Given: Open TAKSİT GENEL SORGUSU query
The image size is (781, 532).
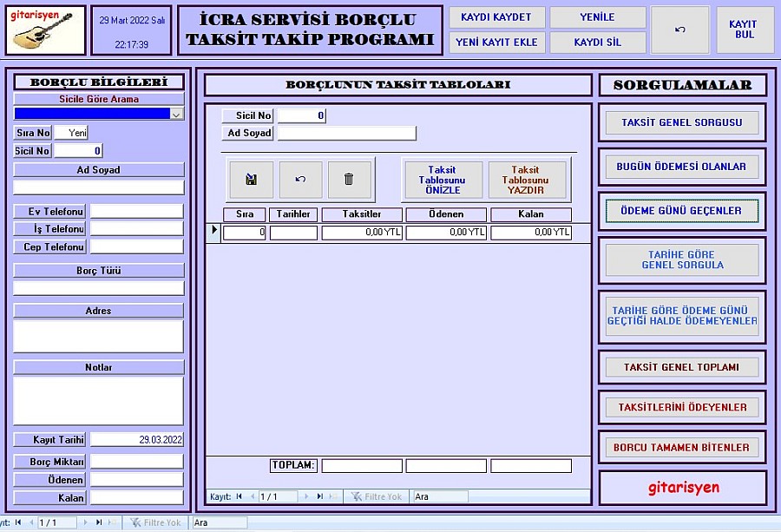Looking at the screenshot, I should point(681,123).
